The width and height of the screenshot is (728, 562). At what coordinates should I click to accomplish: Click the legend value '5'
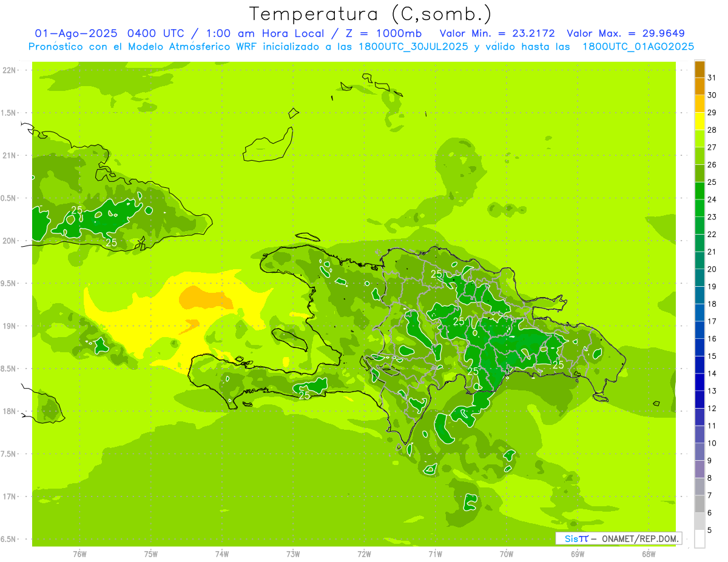coord(710,530)
